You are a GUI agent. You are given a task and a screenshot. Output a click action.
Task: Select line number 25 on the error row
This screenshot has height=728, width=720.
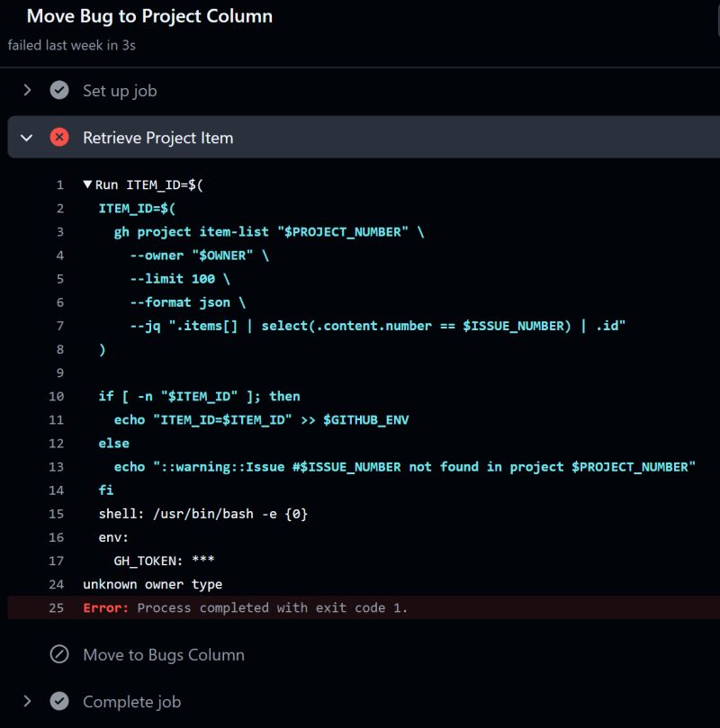click(58, 607)
